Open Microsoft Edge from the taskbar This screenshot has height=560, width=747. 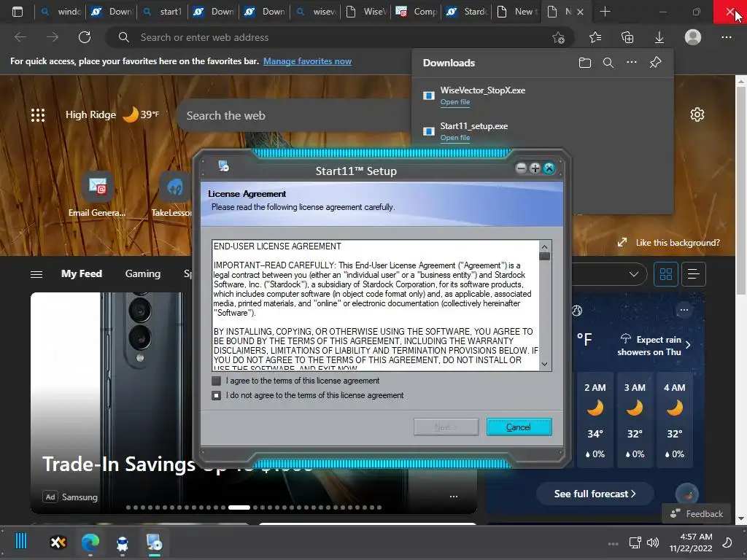[90, 542]
